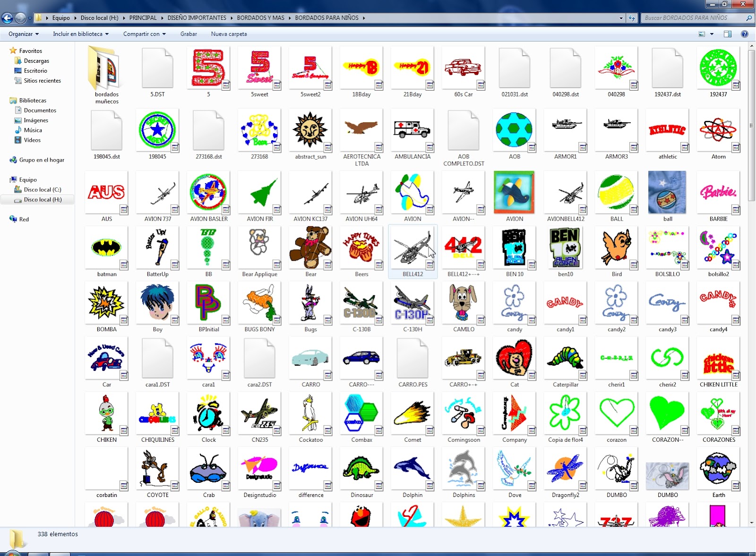Open the view options dropdown arrow
The width and height of the screenshot is (756, 556).
click(712, 34)
